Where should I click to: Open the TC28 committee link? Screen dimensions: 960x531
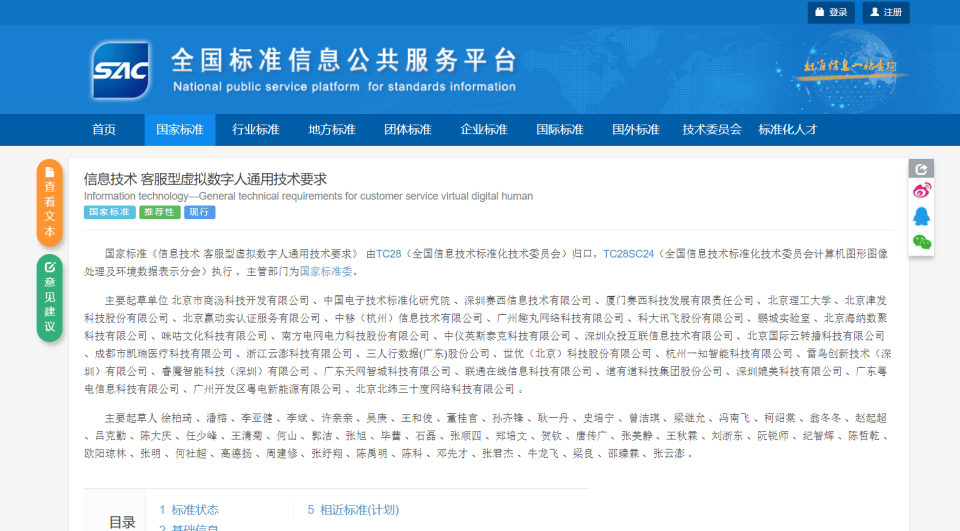388,254
